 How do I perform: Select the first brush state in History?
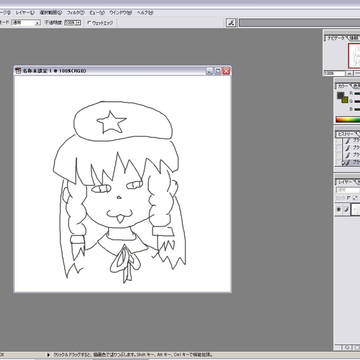click(352, 140)
